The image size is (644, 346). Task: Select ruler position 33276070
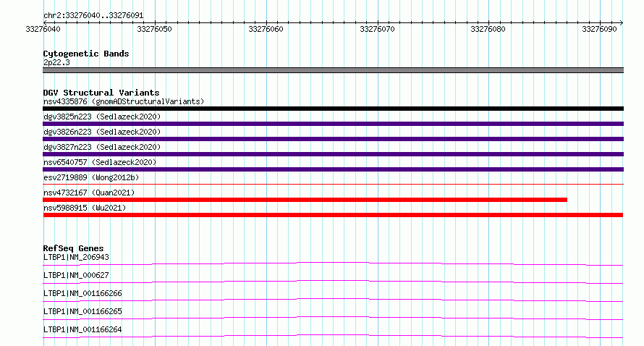[377, 29]
